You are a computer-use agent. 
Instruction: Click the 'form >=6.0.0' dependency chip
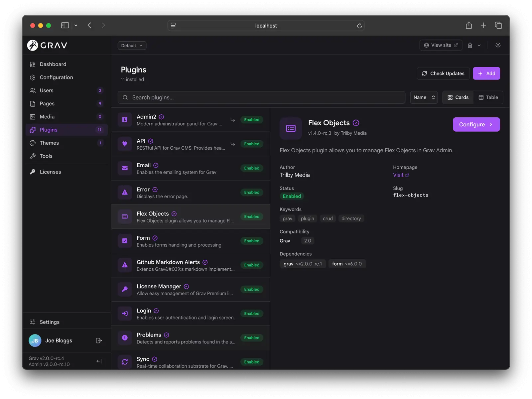point(347,264)
